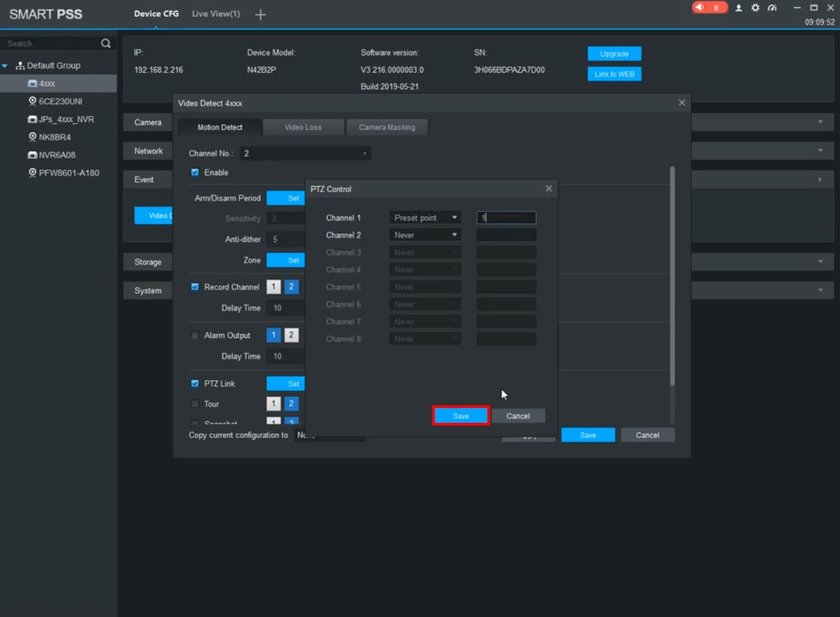Open Channel 1 Preset point dropdown
The image size is (840, 617).
(x=425, y=218)
